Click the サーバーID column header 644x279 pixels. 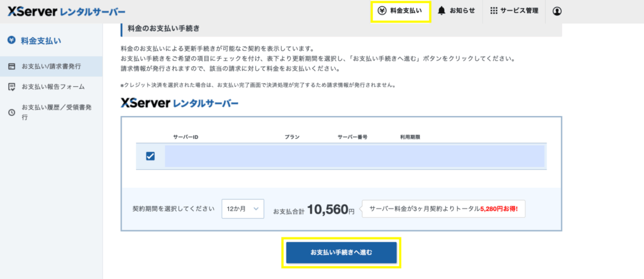186,136
